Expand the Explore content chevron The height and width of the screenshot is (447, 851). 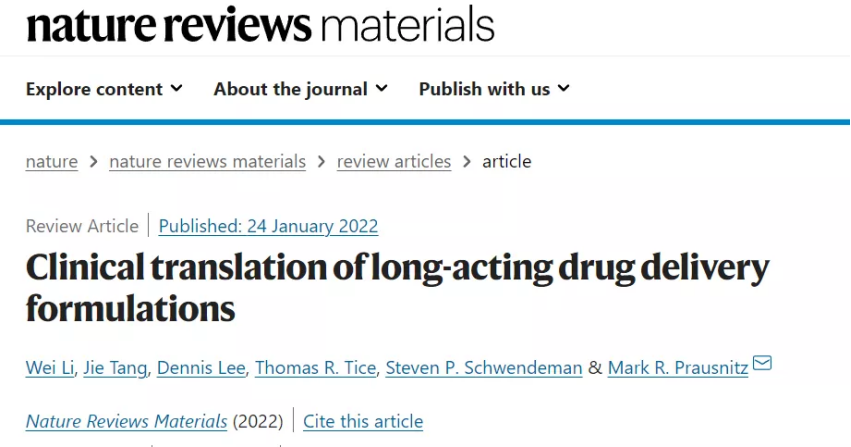click(x=176, y=88)
